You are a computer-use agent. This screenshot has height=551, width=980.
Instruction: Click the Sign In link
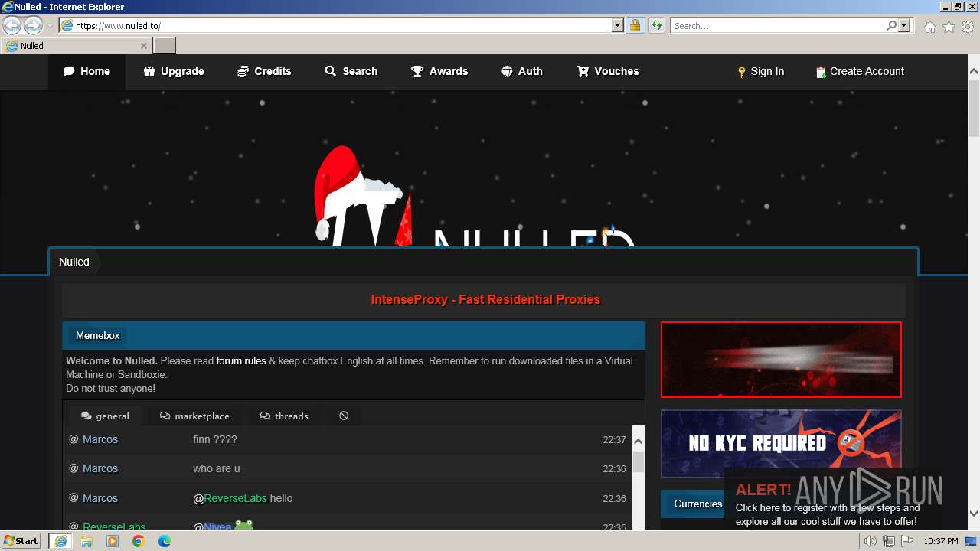(761, 71)
